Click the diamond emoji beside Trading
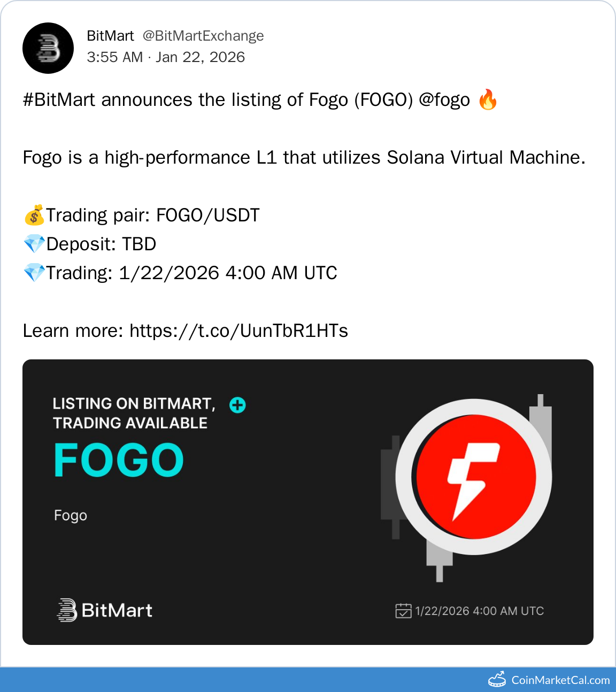The height and width of the screenshot is (692, 616). point(34,273)
